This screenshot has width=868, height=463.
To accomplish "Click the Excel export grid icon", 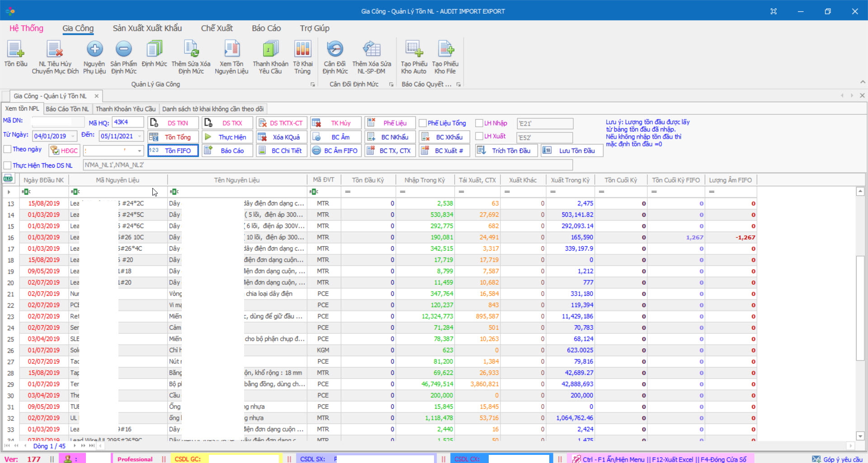I will pos(8,179).
